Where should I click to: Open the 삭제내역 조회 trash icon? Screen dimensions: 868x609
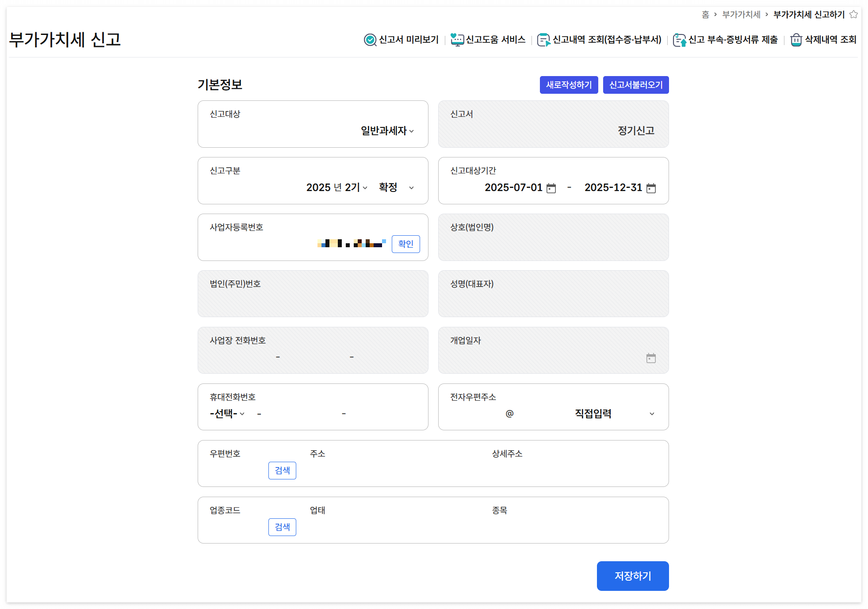(x=795, y=40)
